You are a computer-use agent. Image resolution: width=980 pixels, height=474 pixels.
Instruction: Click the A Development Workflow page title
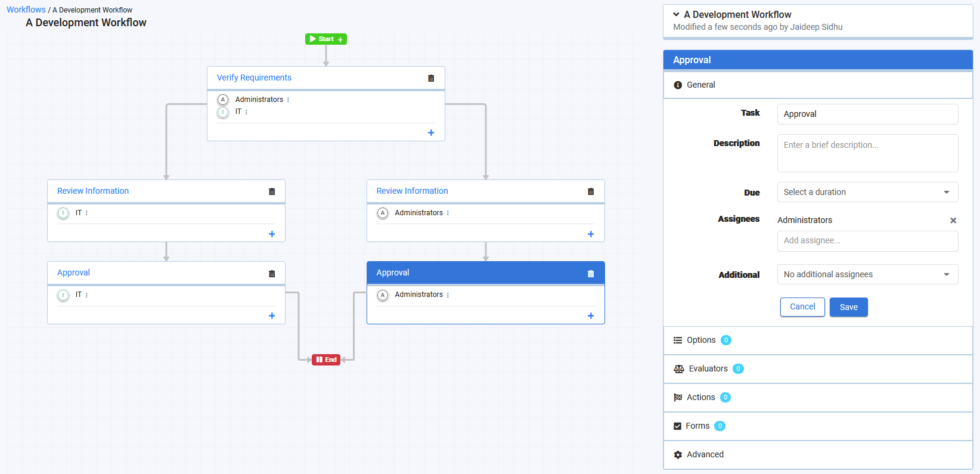click(x=86, y=23)
